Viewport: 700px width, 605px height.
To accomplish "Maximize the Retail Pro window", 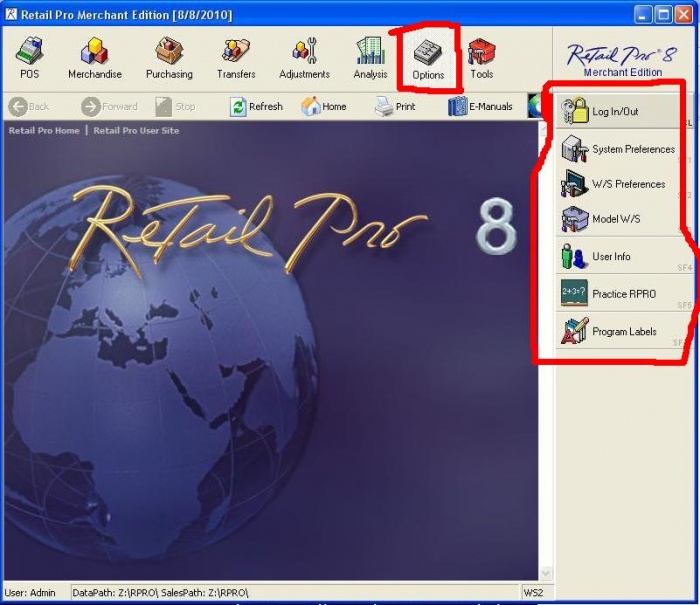I will tap(663, 15).
